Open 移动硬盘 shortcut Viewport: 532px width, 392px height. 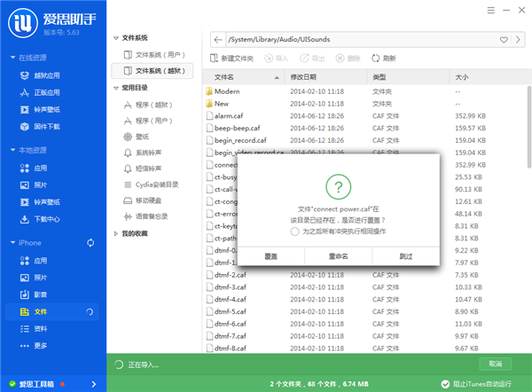pyautogui.click(x=142, y=200)
